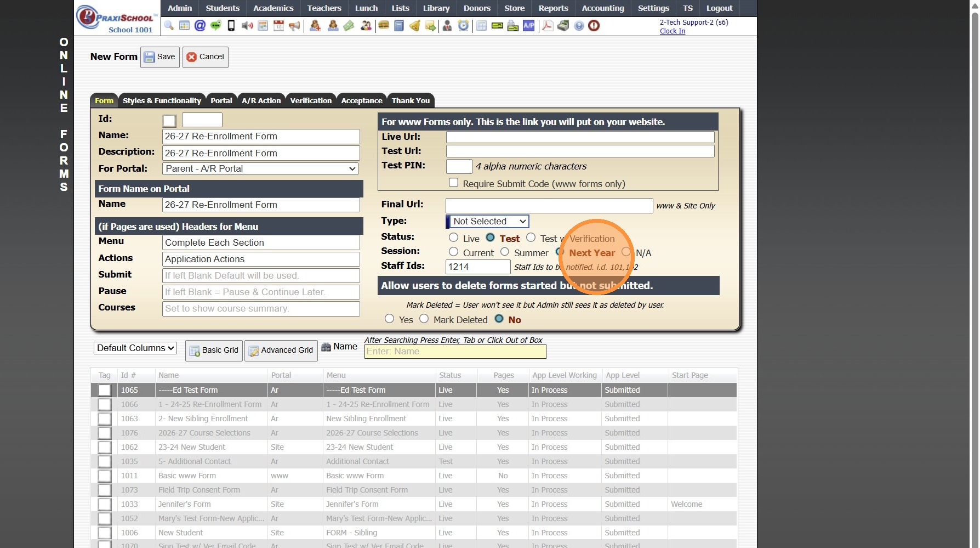Open the family group icon

(x=366, y=26)
